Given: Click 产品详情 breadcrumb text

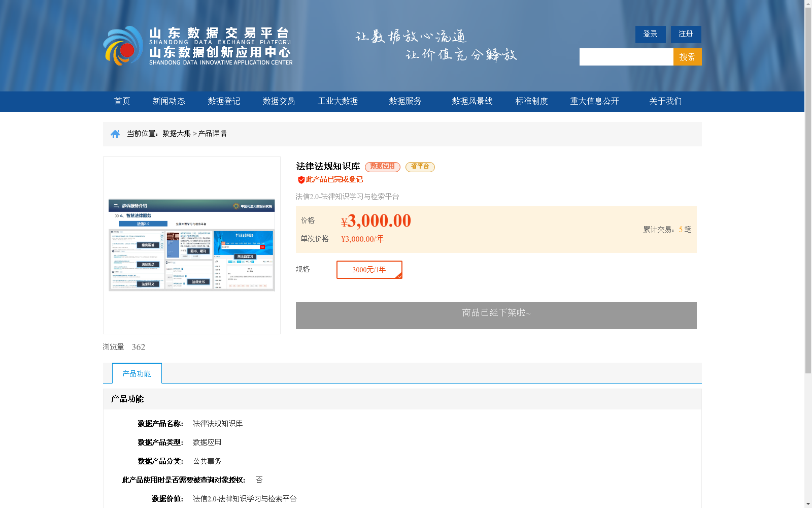Looking at the screenshot, I should (x=212, y=134).
